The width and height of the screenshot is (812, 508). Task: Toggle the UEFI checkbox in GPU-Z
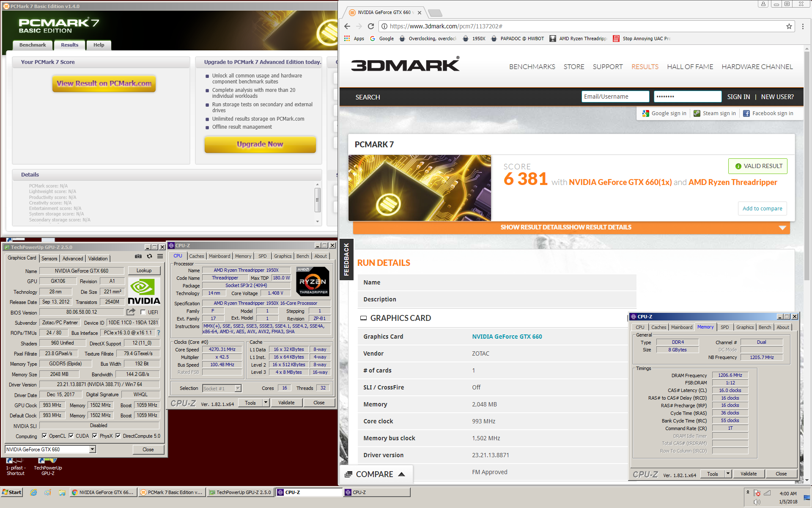[x=143, y=312]
